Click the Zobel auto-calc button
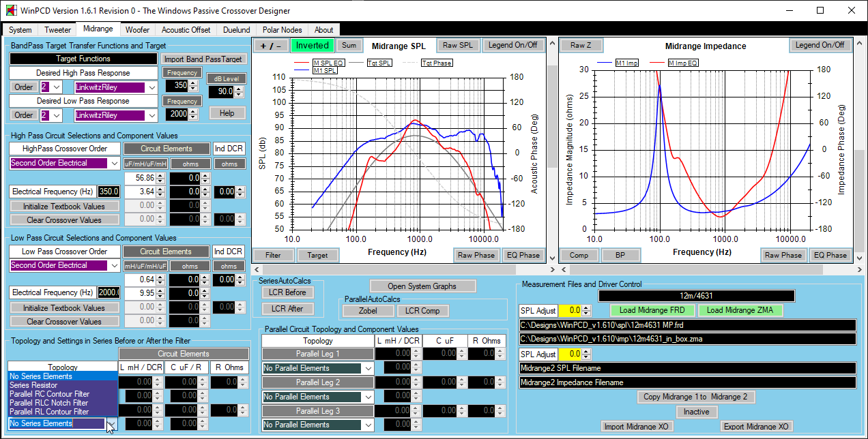The height and width of the screenshot is (439, 868). click(x=368, y=311)
